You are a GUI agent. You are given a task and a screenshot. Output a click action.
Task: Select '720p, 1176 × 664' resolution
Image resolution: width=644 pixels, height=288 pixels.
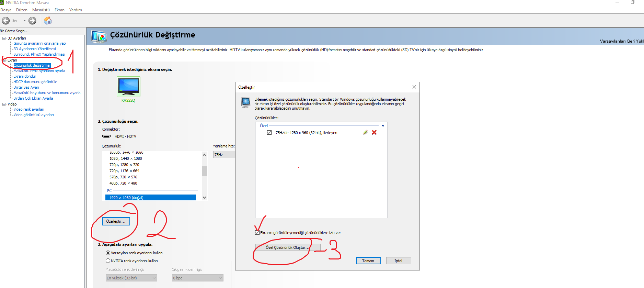[x=124, y=171]
